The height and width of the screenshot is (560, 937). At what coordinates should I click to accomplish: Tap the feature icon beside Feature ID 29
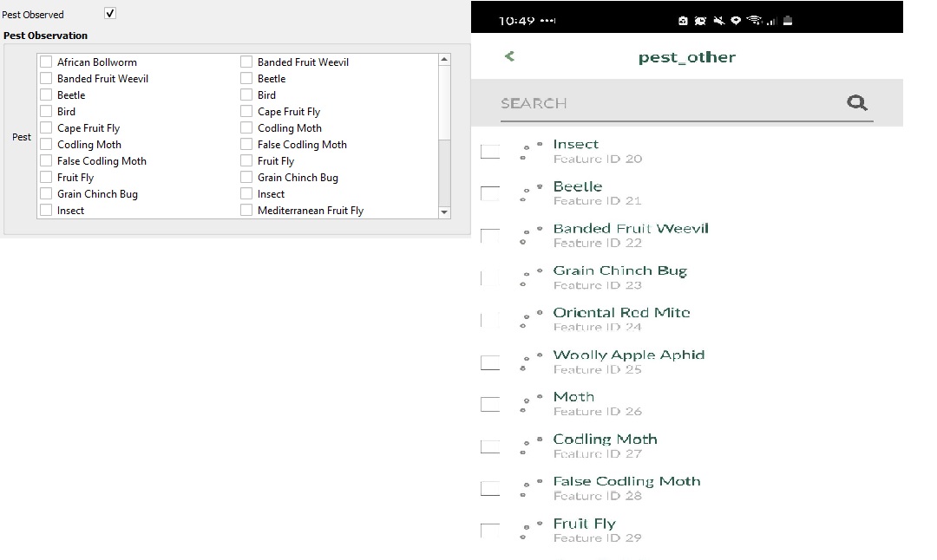[x=530, y=531]
